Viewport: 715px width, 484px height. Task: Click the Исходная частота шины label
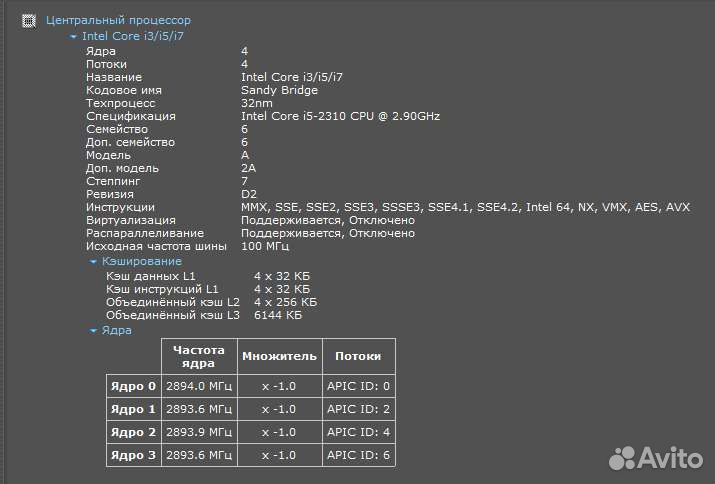coord(156,246)
